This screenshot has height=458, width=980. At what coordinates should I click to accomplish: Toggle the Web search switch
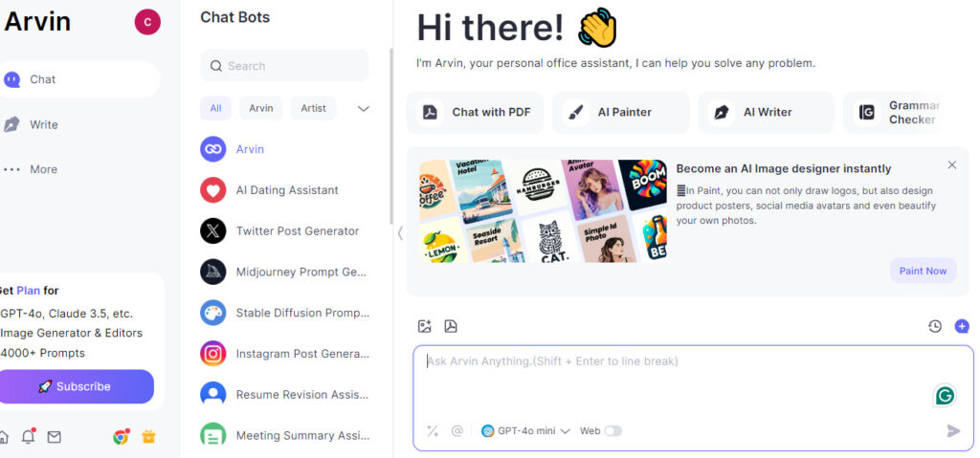[612, 430]
